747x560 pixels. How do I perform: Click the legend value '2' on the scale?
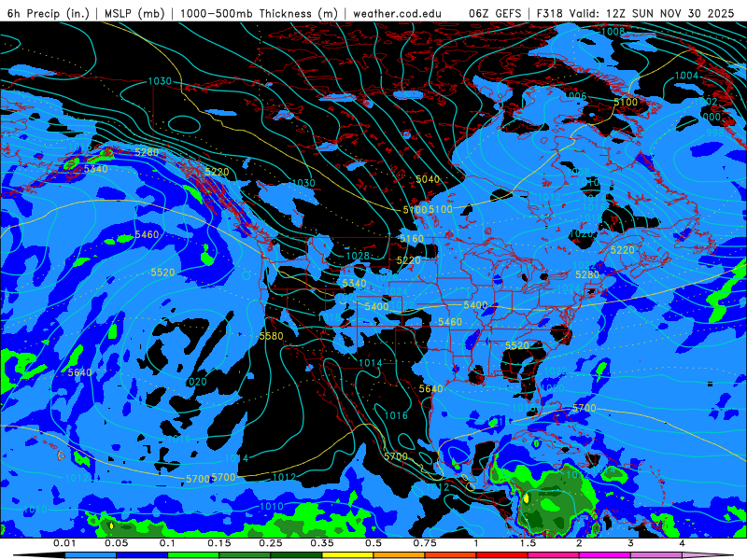[579, 543]
